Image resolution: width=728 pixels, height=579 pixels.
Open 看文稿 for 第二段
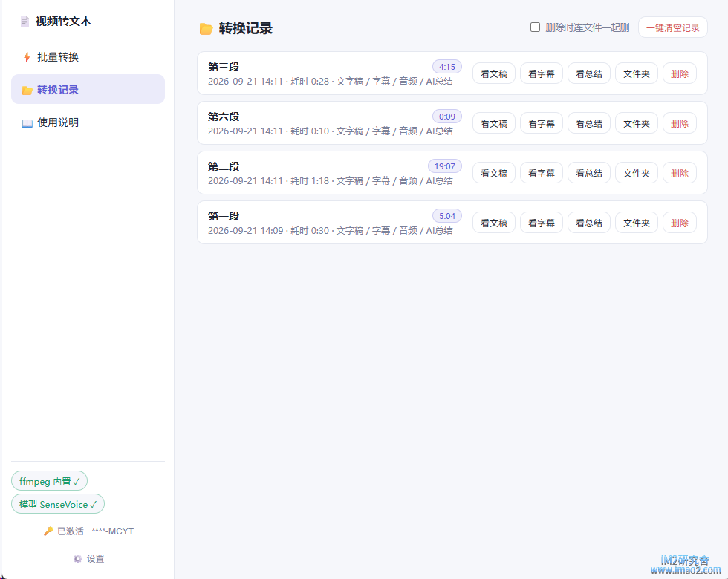coord(494,172)
